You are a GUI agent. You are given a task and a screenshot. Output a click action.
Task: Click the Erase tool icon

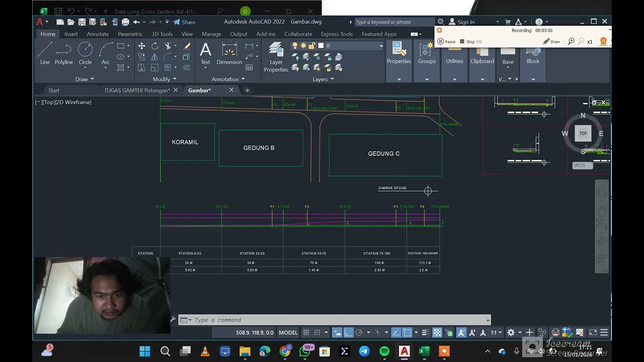coord(187,46)
